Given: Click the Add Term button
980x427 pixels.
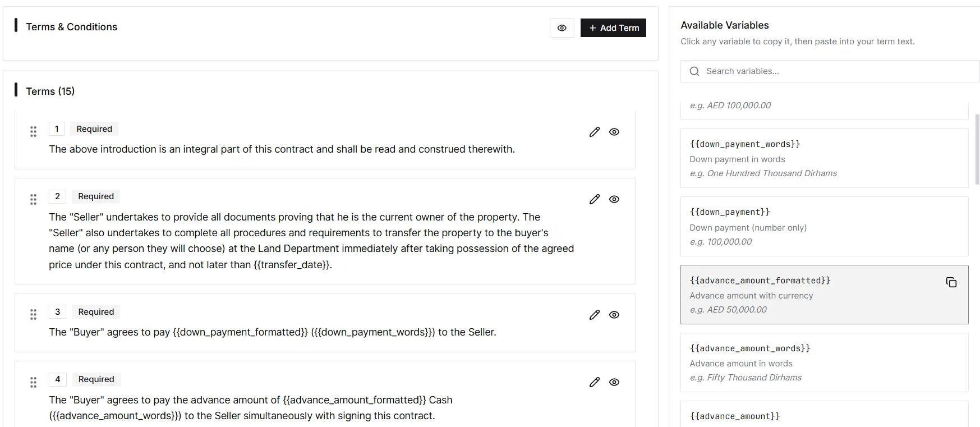Looking at the screenshot, I should click(613, 28).
